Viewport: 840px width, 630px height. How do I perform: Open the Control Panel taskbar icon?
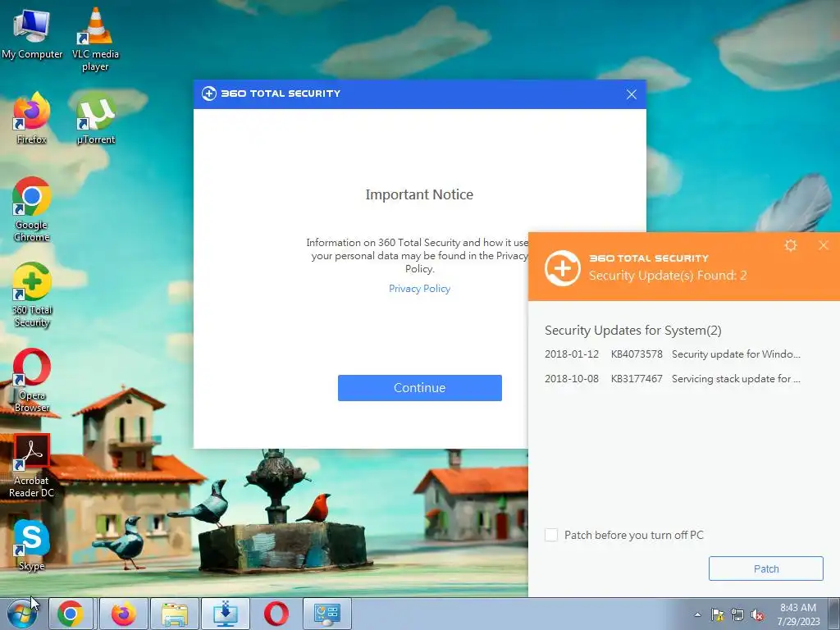327,614
